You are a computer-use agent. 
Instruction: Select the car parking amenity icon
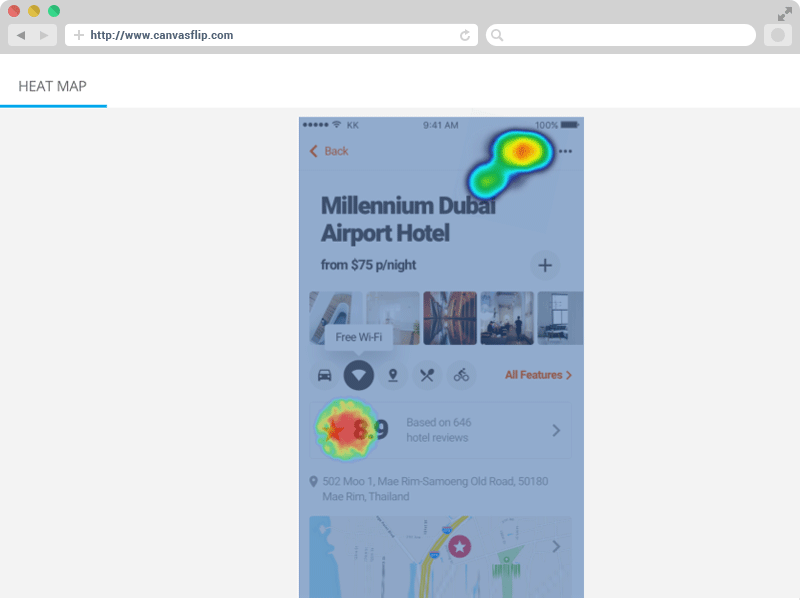pos(324,375)
